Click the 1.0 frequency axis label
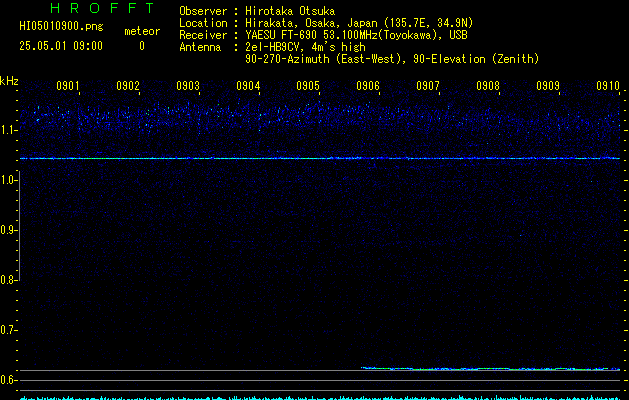629x400 pixels. [8, 180]
